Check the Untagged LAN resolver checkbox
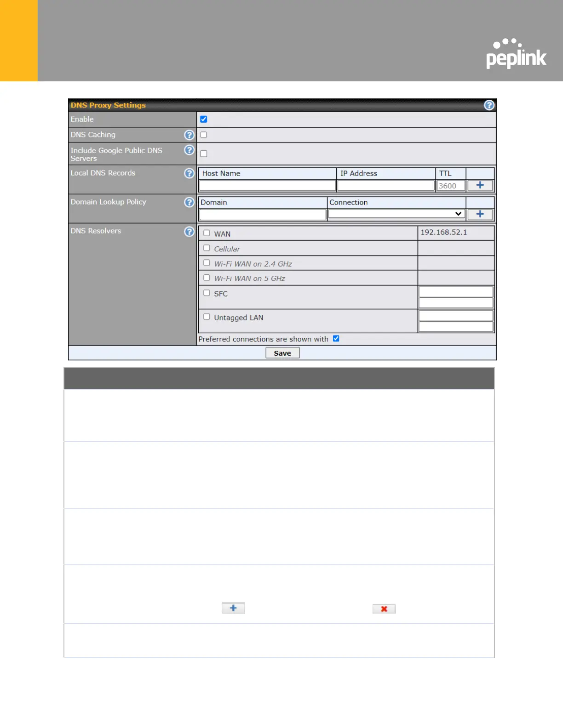The width and height of the screenshot is (563, 728). pos(207,317)
